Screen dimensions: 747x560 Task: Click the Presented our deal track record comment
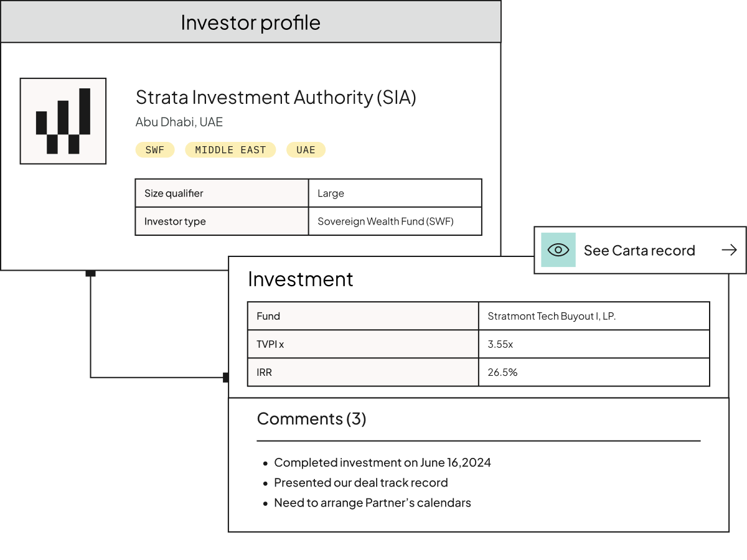click(x=361, y=482)
